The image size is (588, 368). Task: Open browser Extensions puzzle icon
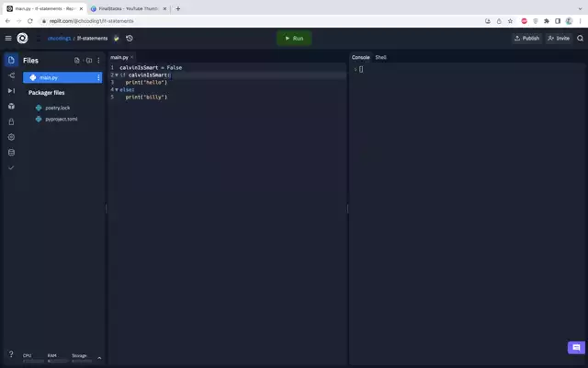(x=547, y=21)
